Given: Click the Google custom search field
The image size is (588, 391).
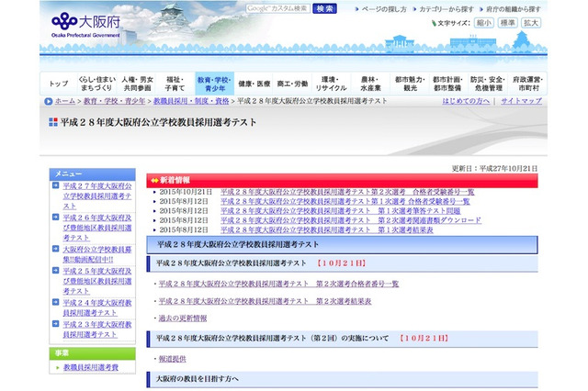Looking at the screenshot, I should point(277,8).
